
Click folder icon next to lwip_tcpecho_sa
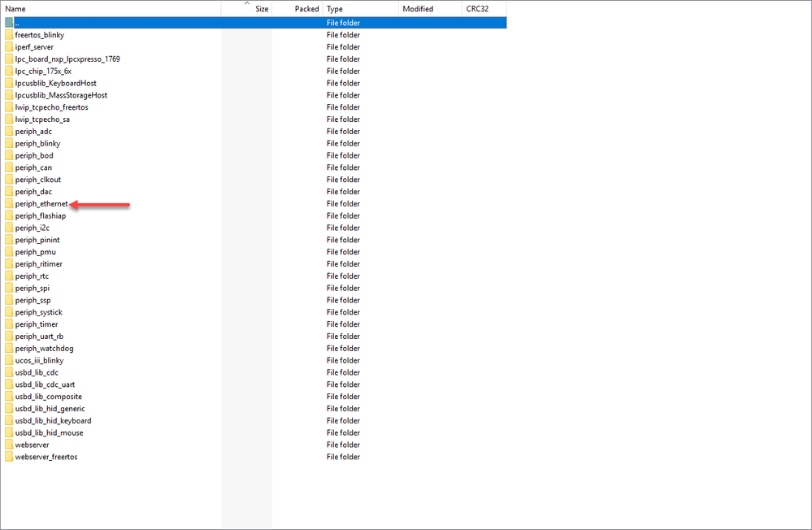pos(9,119)
